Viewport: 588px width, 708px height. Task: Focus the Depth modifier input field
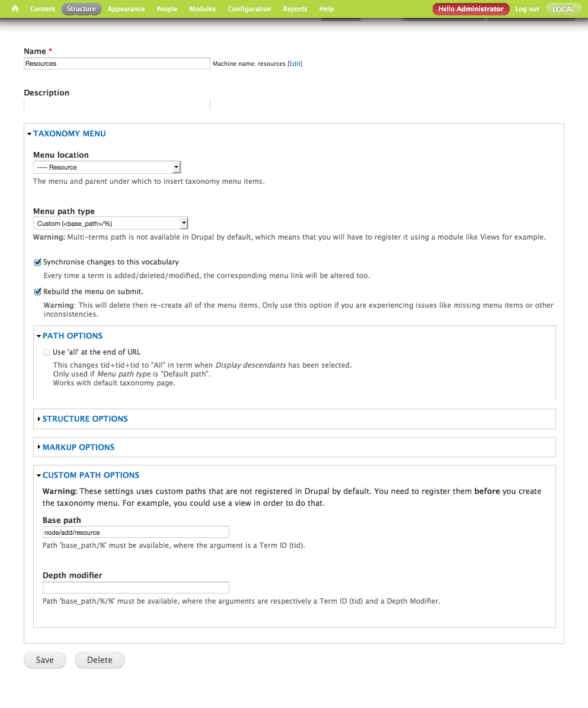136,588
